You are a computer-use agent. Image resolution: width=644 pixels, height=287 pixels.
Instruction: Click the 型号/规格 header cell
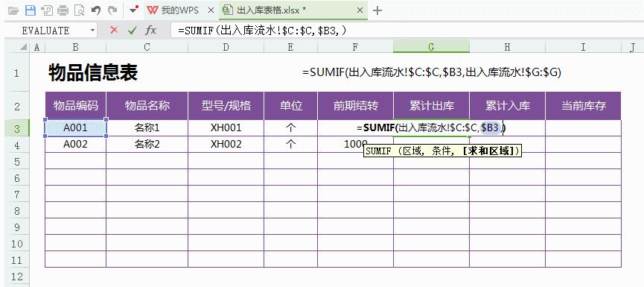pyautogui.click(x=226, y=106)
